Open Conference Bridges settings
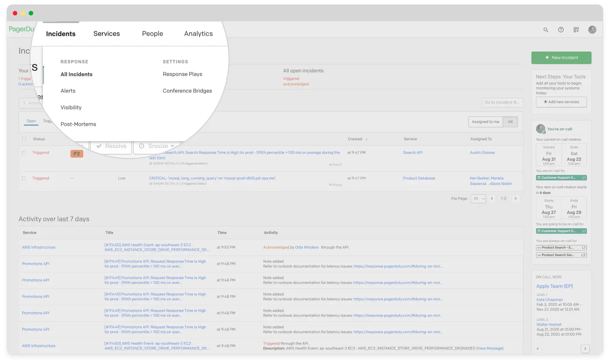 (187, 91)
